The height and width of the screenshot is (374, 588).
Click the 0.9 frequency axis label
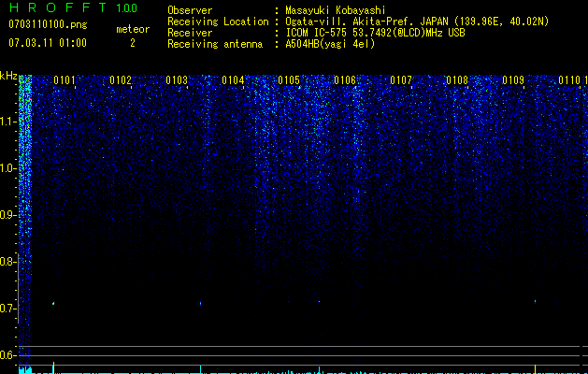[7, 215]
